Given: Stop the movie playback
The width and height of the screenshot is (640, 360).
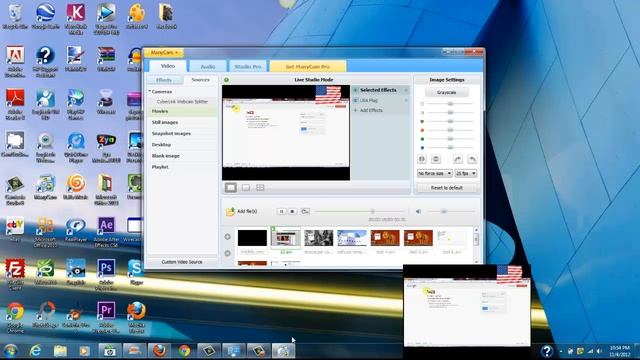Looking at the screenshot, I should [x=292, y=211].
